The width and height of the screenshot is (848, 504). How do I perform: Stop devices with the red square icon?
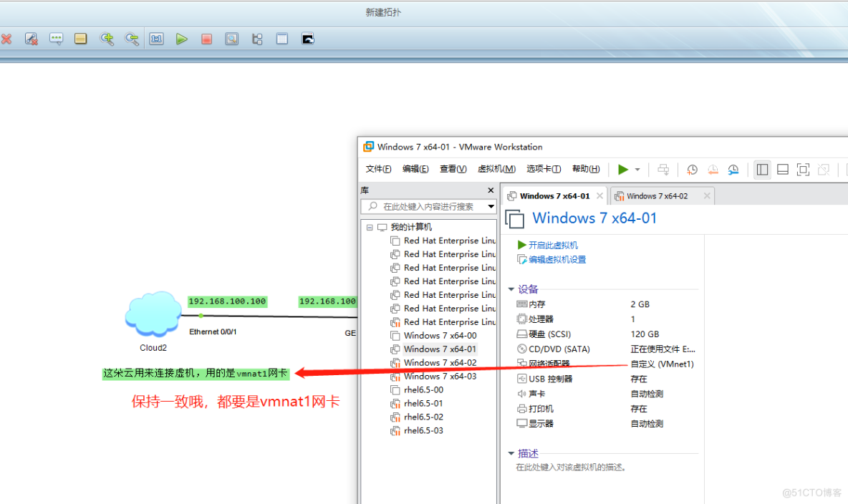[206, 39]
